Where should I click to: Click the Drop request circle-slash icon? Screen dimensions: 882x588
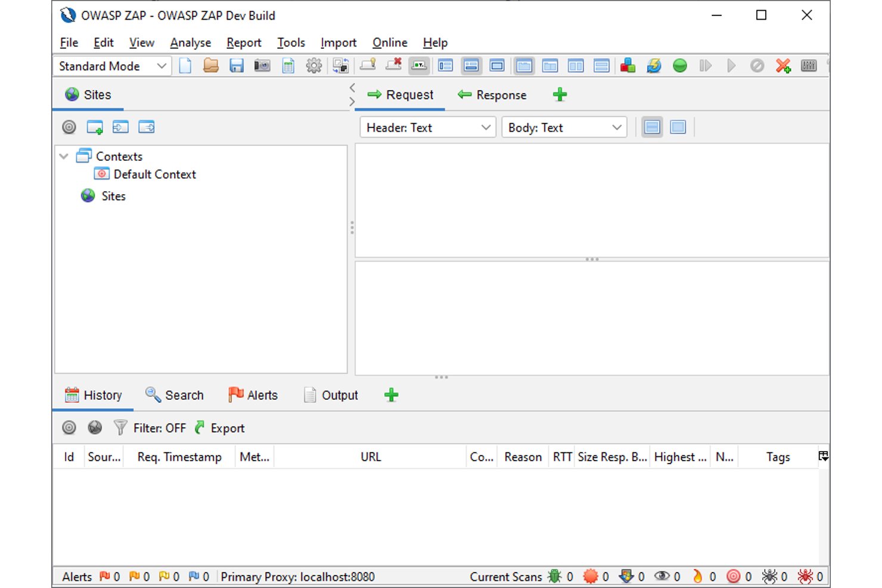click(x=757, y=66)
